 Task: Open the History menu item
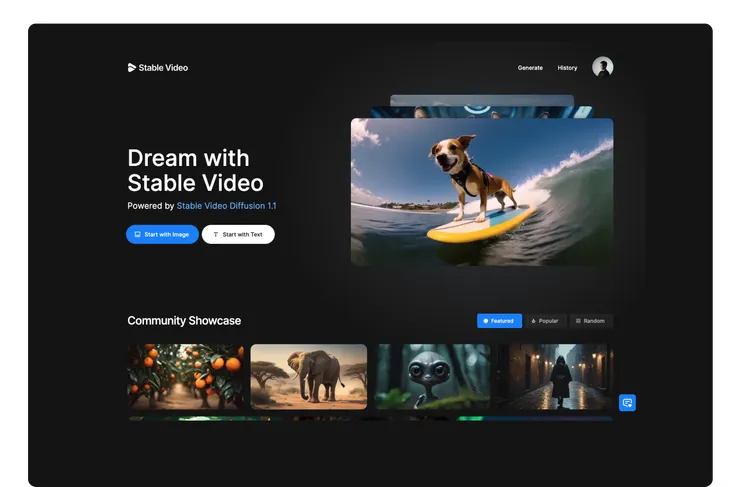pos(567,68)
